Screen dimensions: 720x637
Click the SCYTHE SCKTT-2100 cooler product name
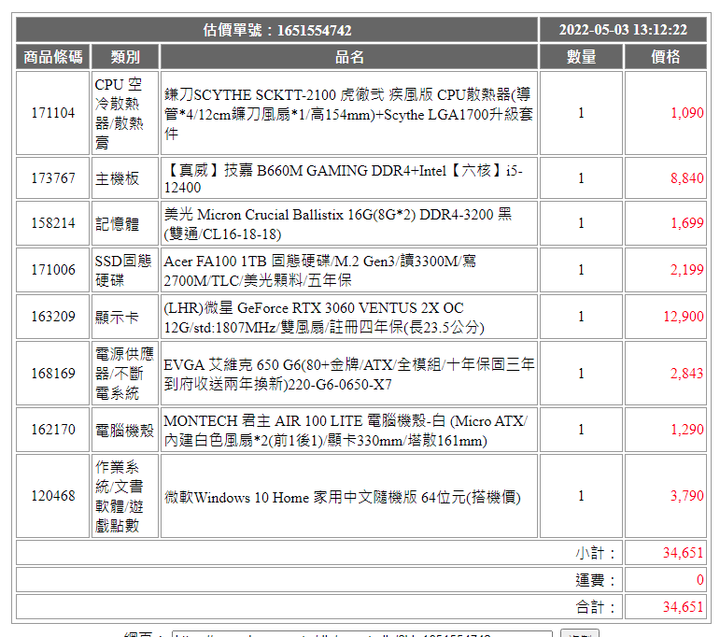[x=348, y=114]
